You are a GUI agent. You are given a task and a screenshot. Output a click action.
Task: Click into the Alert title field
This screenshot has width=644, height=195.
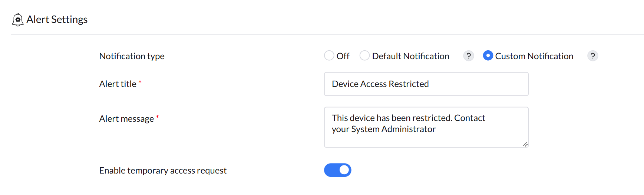tap(426, 84)
